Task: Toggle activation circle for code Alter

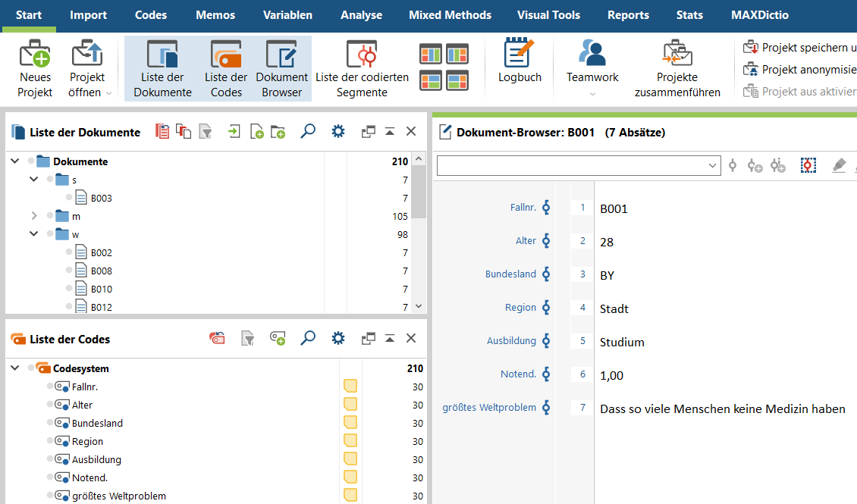Action: [50, 403]
